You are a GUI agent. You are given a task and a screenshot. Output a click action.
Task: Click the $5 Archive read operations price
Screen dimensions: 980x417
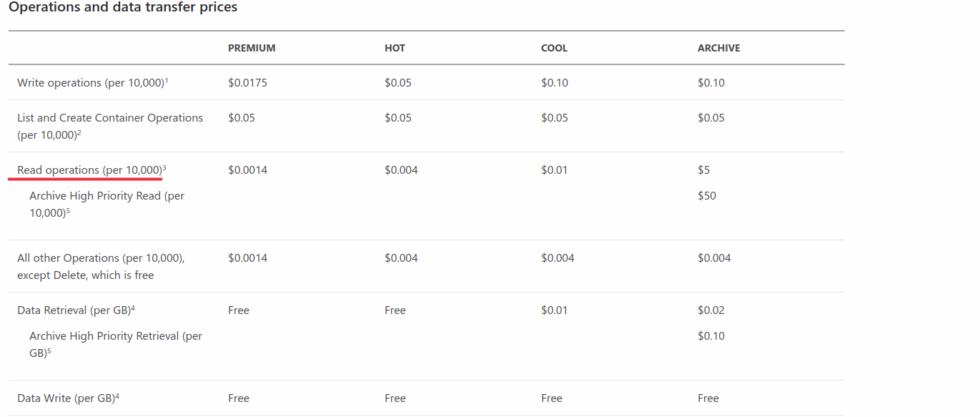(x=704, y=170)
